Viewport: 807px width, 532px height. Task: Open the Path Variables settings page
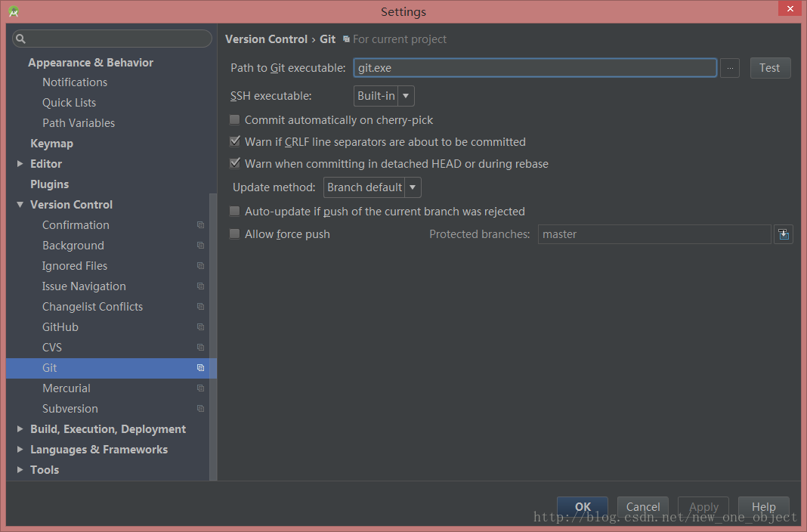[x=79, y=123]
